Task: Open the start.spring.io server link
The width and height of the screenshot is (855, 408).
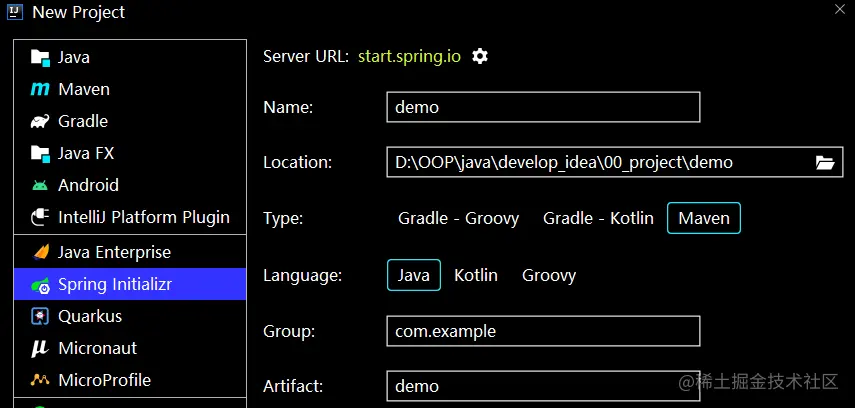Action: [x=410, y=56]
